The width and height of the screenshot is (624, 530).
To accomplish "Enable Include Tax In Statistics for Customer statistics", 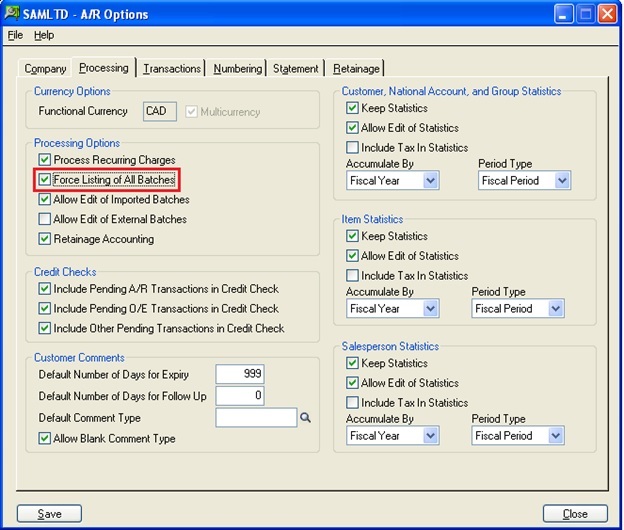I will pos(352,148).
